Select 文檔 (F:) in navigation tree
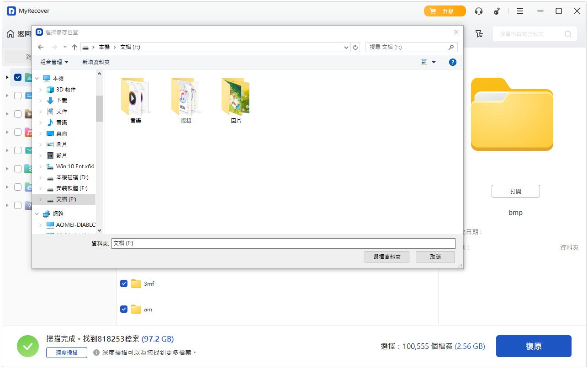The image size is (588, 369). click(x=66, y=199)
